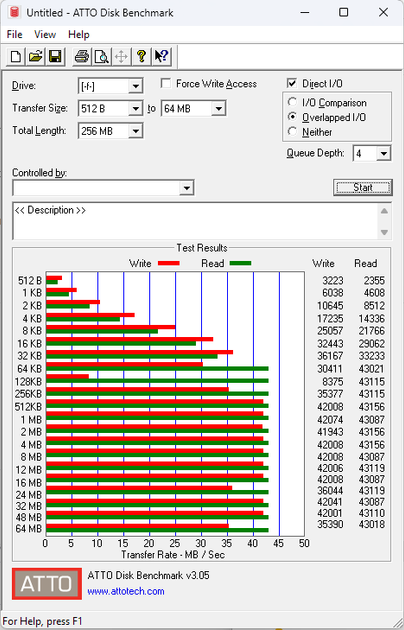404x630 pixels.
Task: Click the 256KB row write value 35377
Action: [330, 394]
